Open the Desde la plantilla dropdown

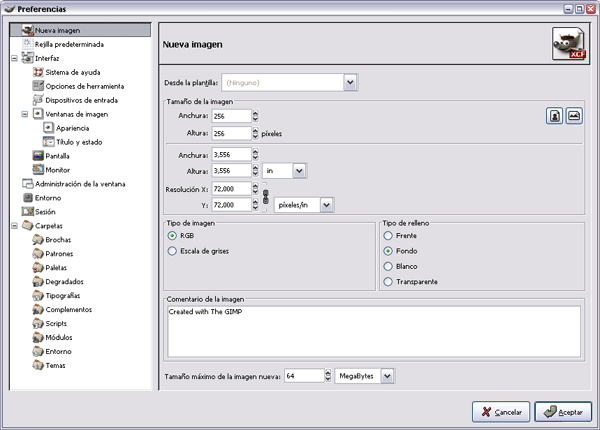pyautogui.click(x=351, y=82)
